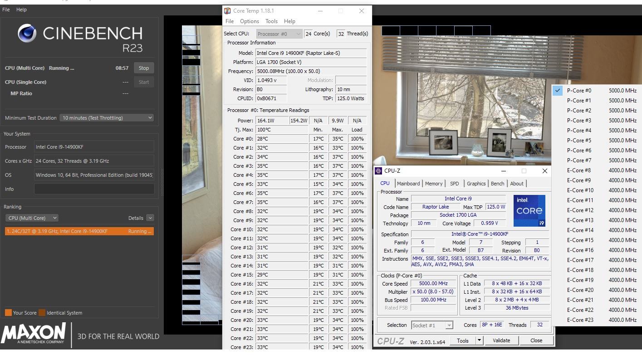Select E-Core #20 in the core list
The width and height of the screenshot is (642, 364).
click(x=597, y=290)
